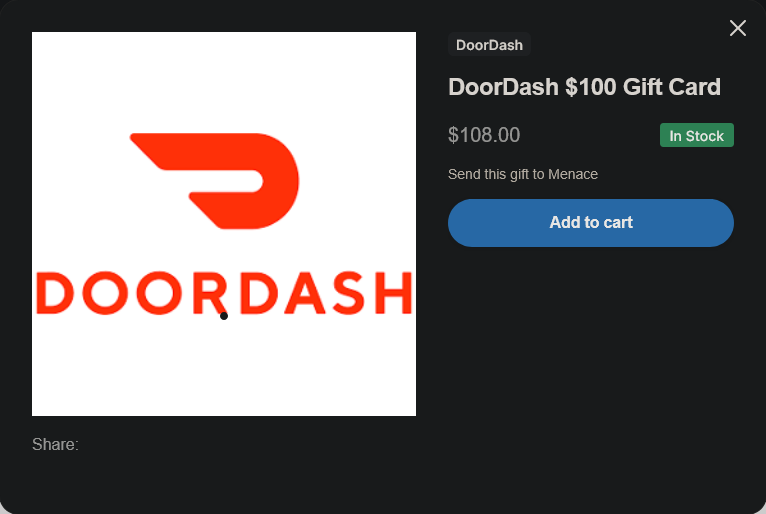The width and height of the screenshot is (766, 514).
Task: Select the In Stock green badge
Action: click(x=697, y=135)
